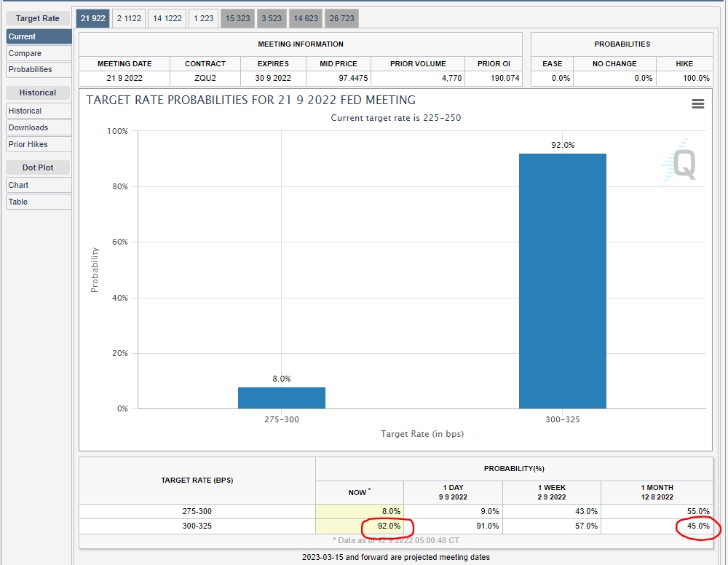Click the 8.0% NOW cell

tap(360, 511)
